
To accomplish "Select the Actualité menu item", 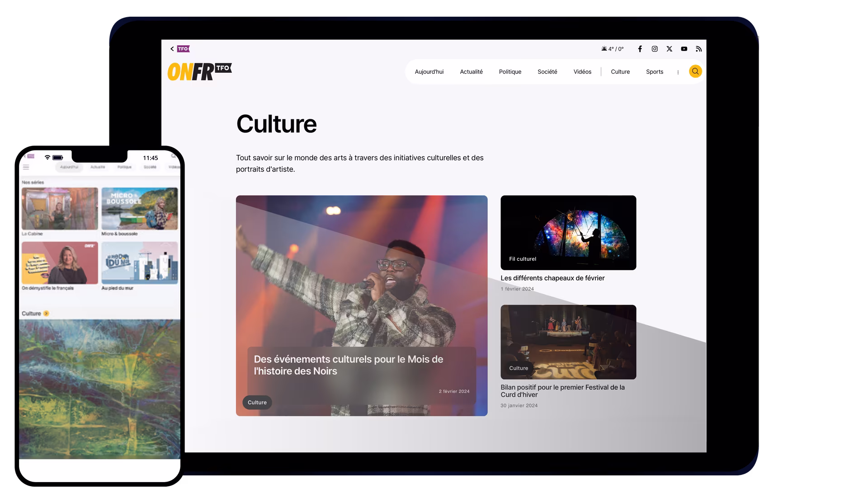I will click(x=471, y=72).
